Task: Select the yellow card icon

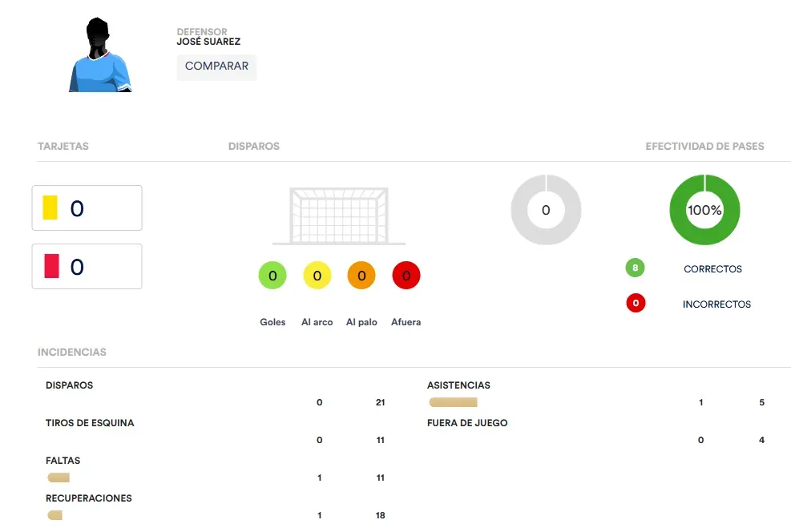Action: [x=50, y=208]
